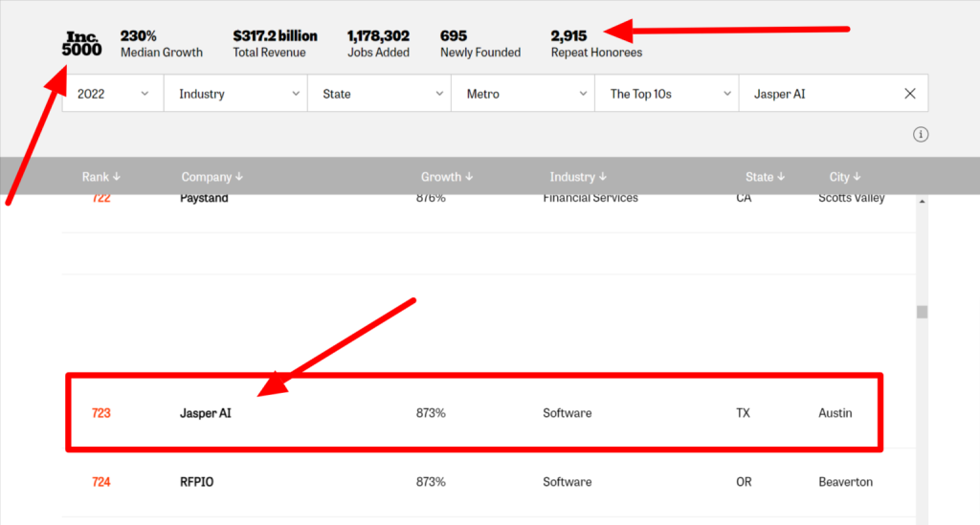Click RFPIO's 873% growth value

click(431, 482)
